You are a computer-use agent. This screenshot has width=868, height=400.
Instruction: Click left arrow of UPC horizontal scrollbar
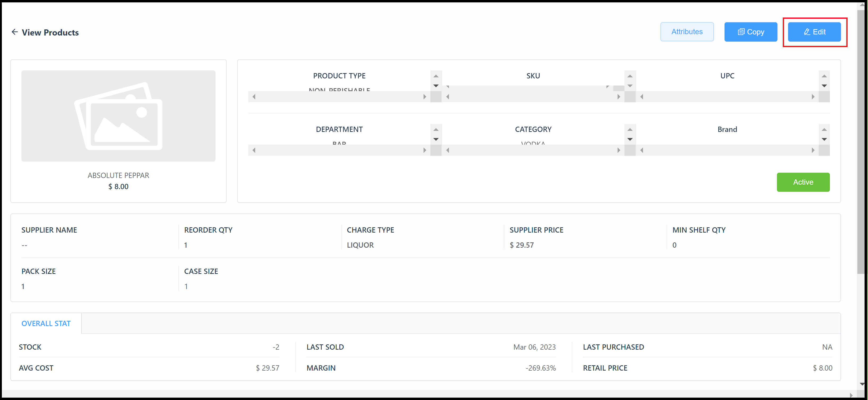coord(642,97)
